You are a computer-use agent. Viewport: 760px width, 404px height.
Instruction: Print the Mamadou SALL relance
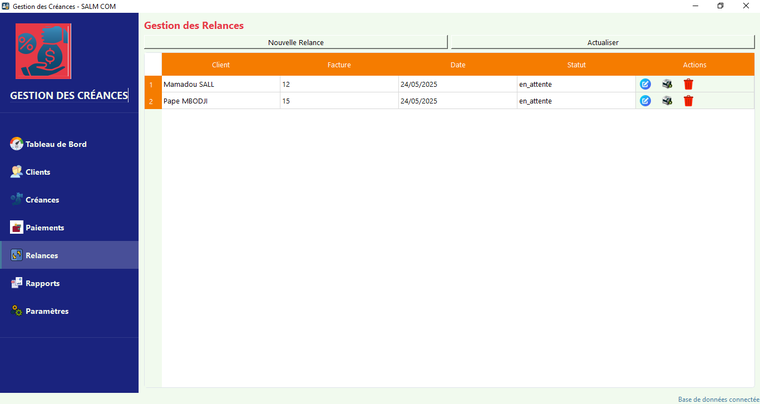(667, 84)
